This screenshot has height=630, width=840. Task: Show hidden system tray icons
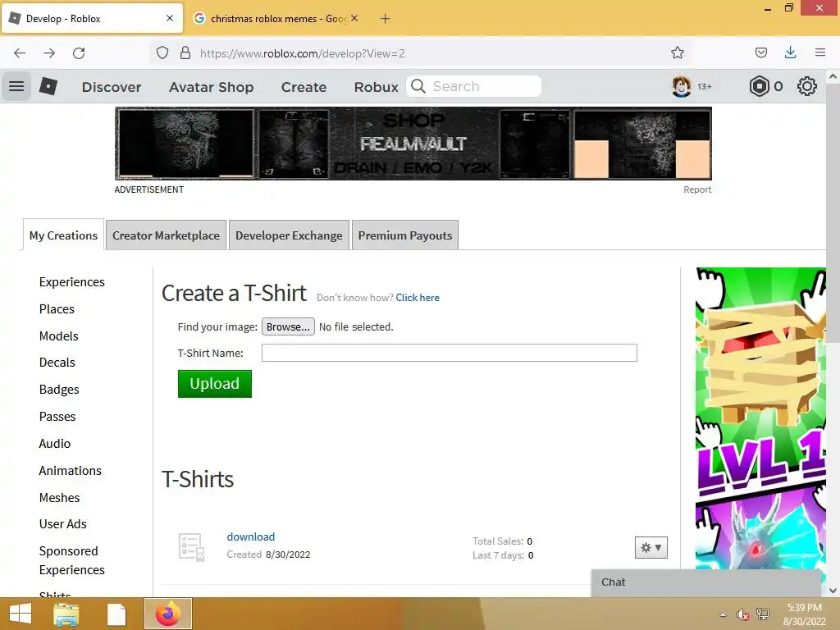point(724,614)
